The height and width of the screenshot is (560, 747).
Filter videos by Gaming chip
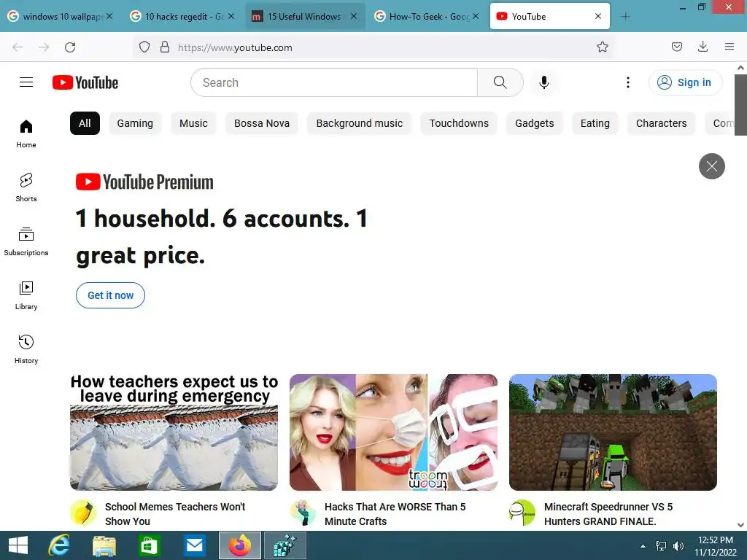(x=135, y=123)
